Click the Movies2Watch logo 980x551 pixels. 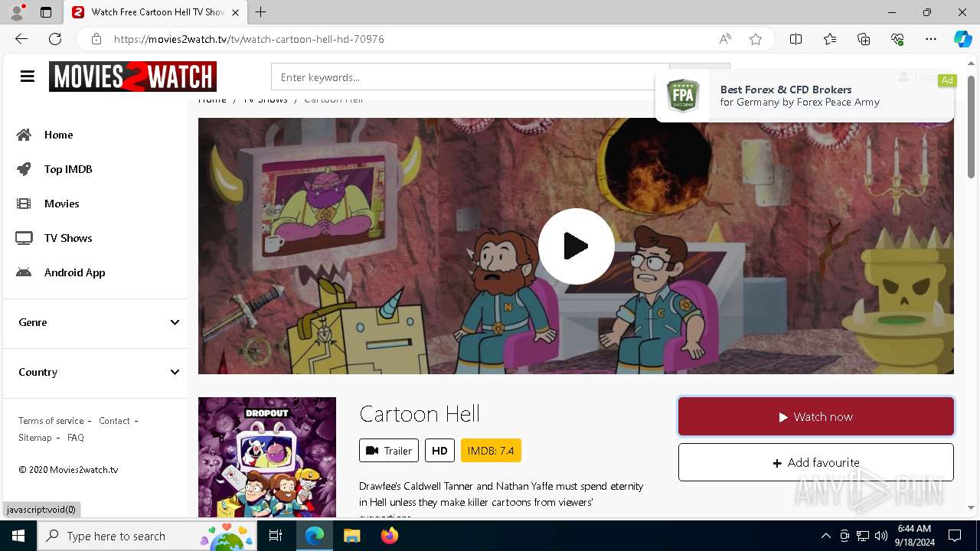point(132,77)
